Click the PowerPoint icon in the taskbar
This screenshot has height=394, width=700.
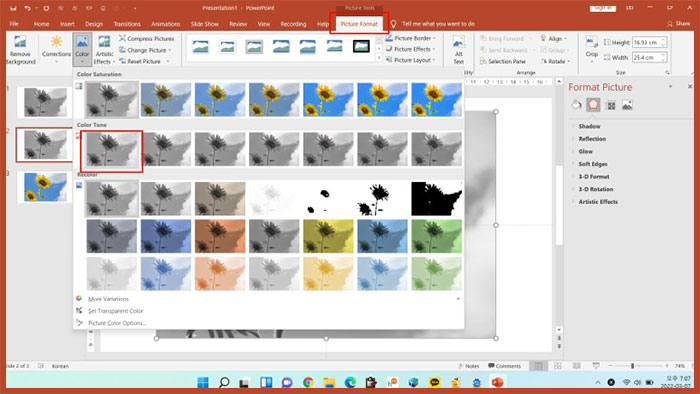coord(497,382)
